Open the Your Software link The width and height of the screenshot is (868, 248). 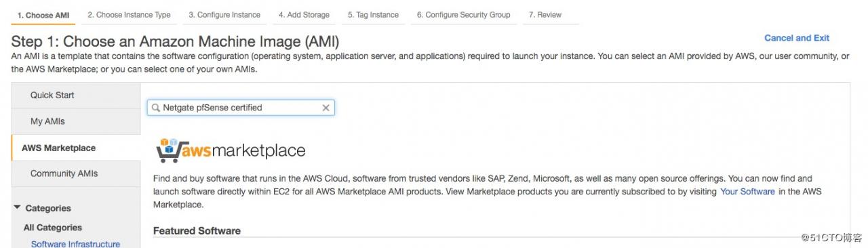click(x=747, y=192)
